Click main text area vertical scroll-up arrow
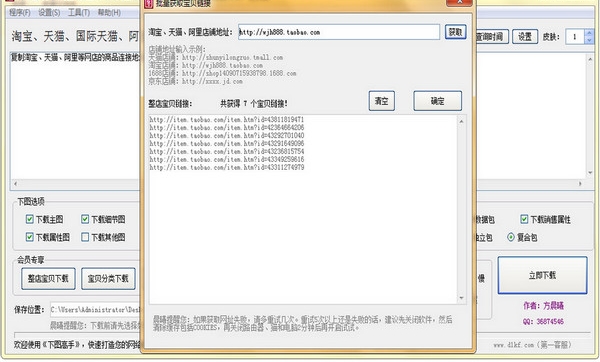Image resolution: width=600 pixels, height=362 pixels. [590, 59]
